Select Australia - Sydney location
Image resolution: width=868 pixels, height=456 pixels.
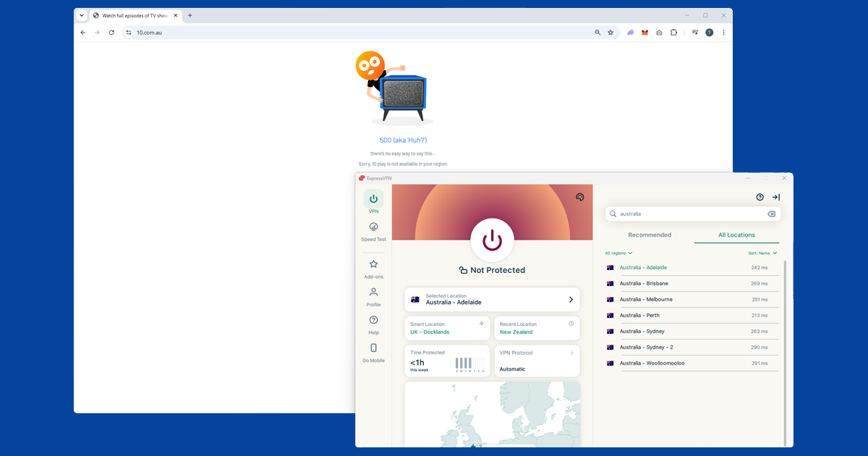692,332
